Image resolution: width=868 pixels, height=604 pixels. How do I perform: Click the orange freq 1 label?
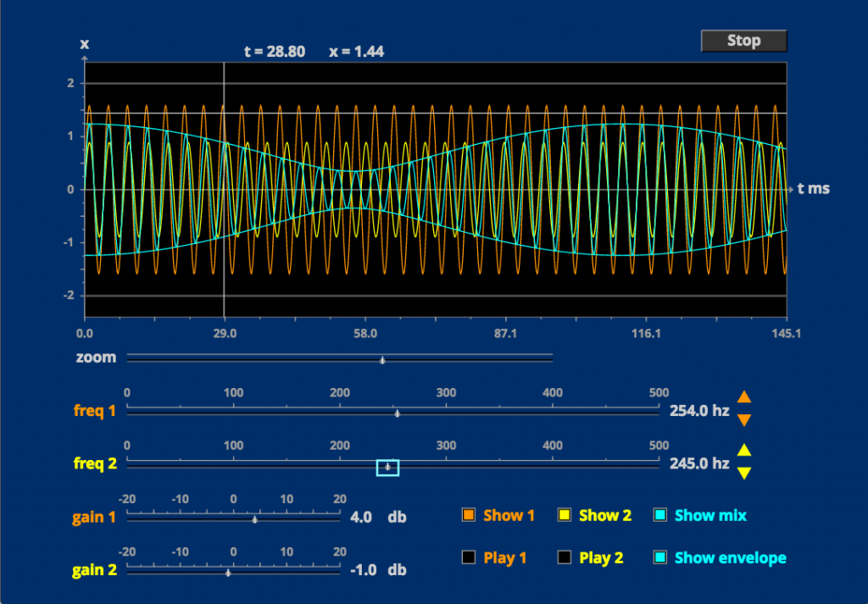(x=94, y=411)
